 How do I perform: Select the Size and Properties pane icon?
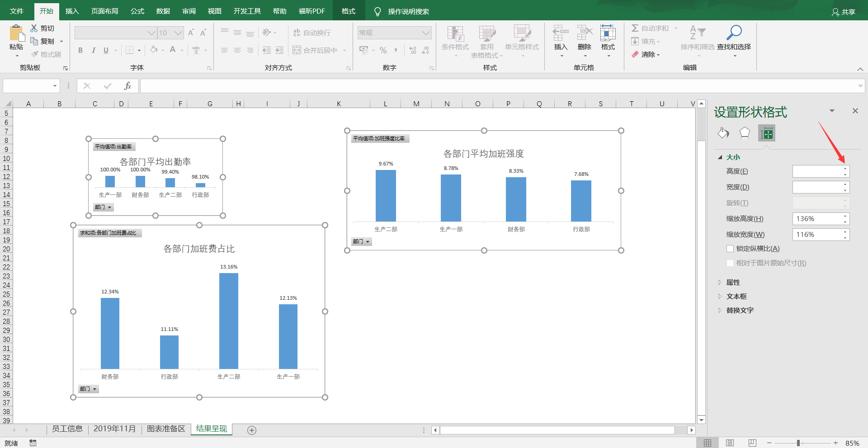(x=767, y=133)
